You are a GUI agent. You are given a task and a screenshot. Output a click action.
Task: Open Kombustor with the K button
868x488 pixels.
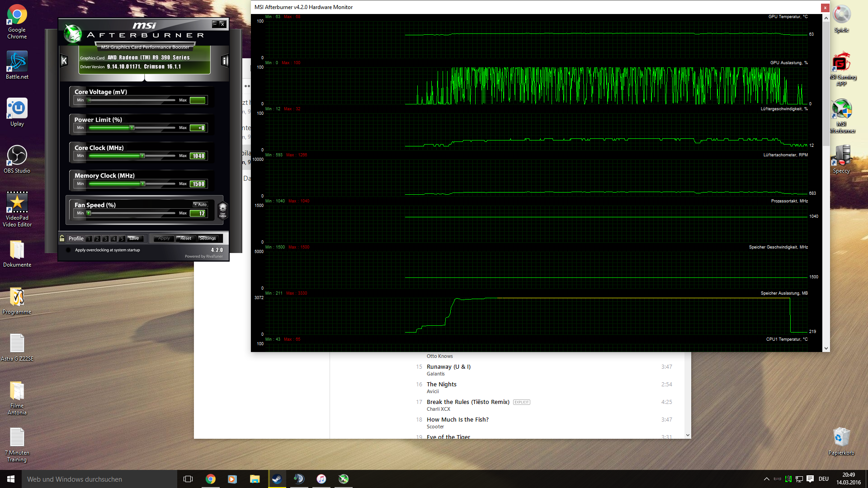click(x=64, y=61)
